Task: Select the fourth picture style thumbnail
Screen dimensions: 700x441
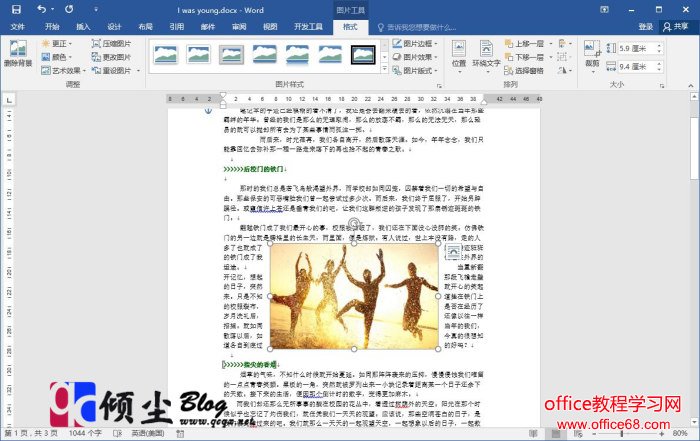Action: [264, 55]
